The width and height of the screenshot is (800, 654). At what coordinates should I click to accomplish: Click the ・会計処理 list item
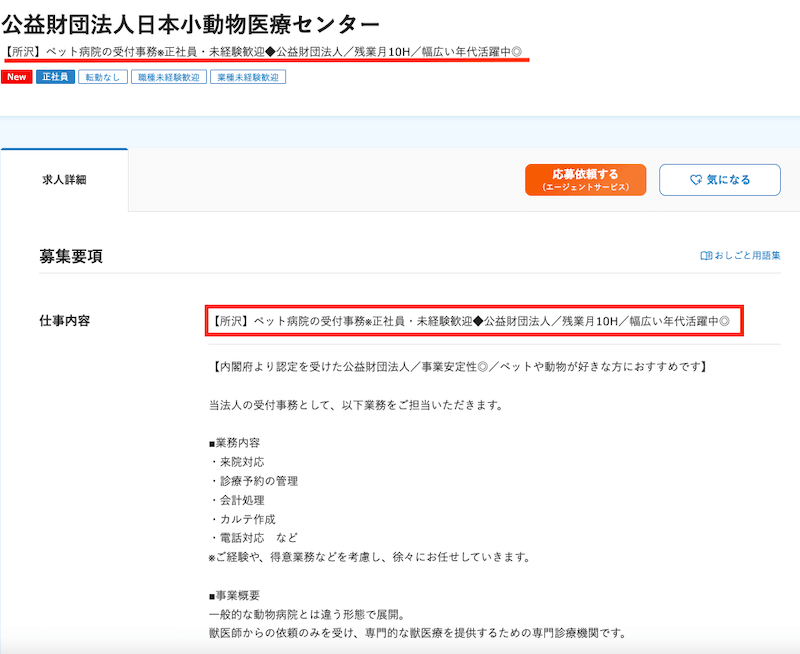point(237,500)
